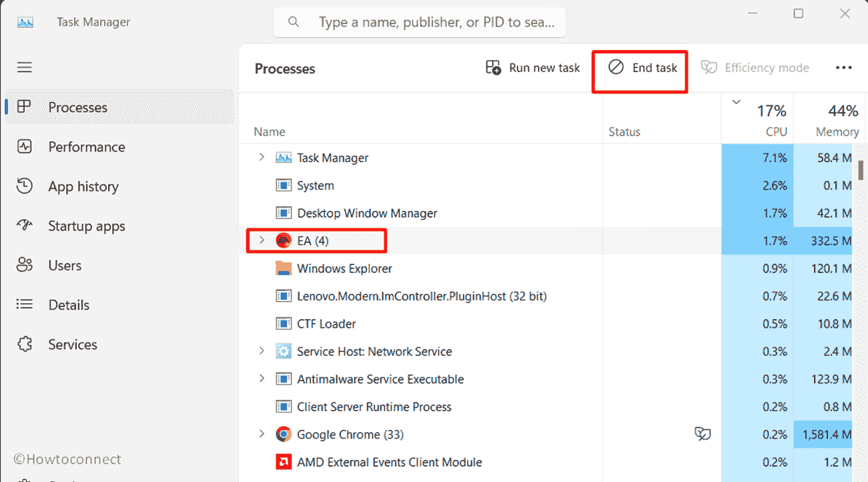Viewport: 868px width, 482px height.
Task: Click the Efficiency mode button
Action: coord(755,67)
